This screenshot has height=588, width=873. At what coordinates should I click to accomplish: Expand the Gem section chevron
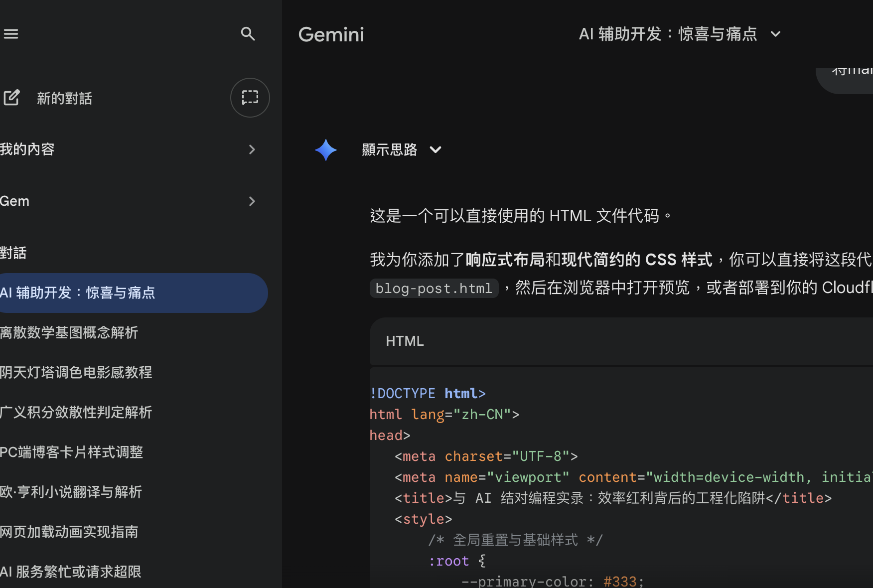click(252, 201)
